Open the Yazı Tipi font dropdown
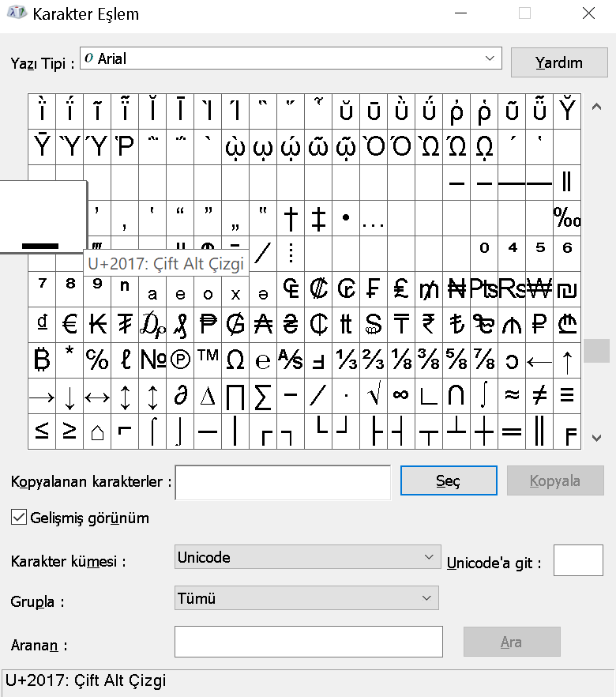 [x=490, y=58]
